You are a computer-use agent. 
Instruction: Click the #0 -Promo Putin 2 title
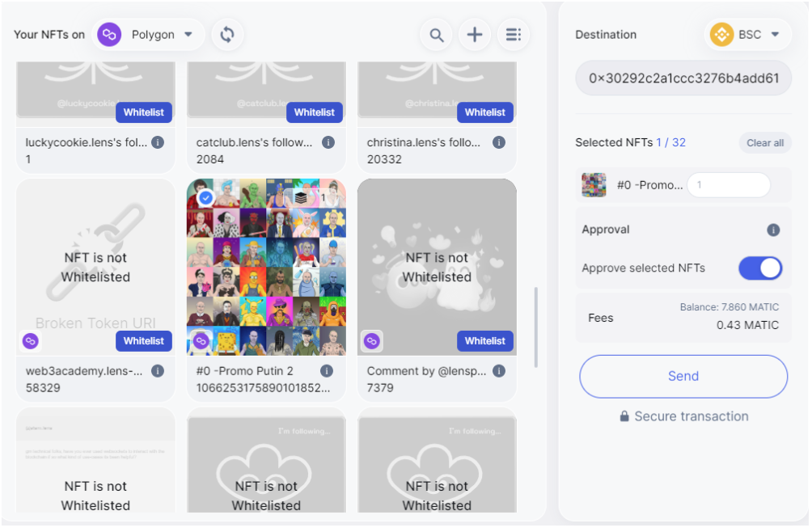click(x=245, y=371)
